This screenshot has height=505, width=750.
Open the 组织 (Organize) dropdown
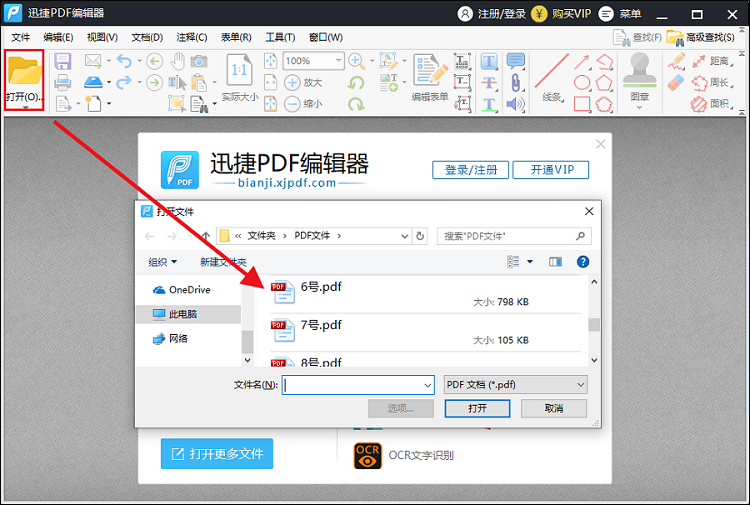[x=163, y=262]
